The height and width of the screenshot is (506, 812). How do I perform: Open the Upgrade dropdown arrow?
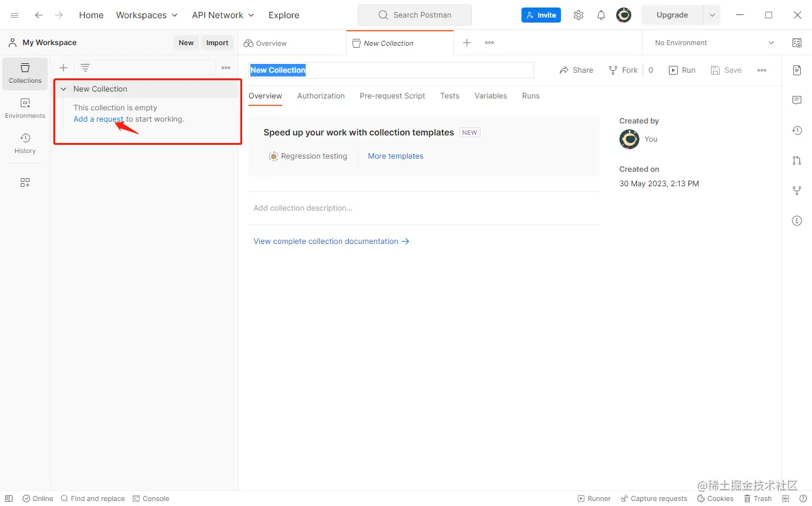[712, 15]
